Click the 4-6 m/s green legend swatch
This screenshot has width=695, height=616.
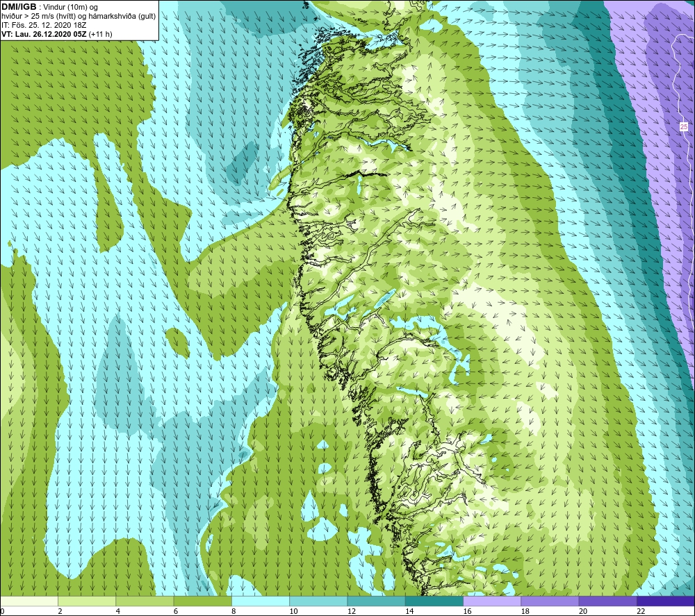pos(145,601)
